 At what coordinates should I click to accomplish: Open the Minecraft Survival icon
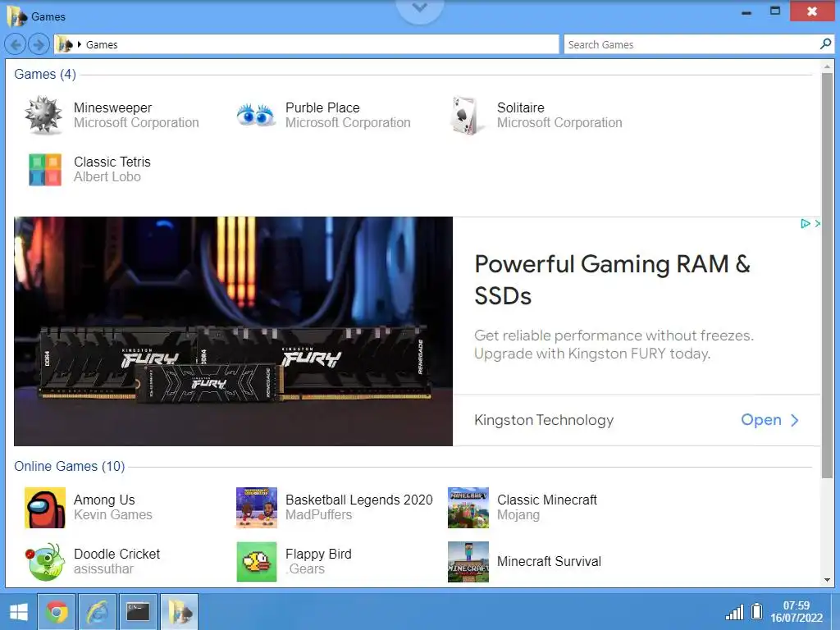tap(468, 561)
